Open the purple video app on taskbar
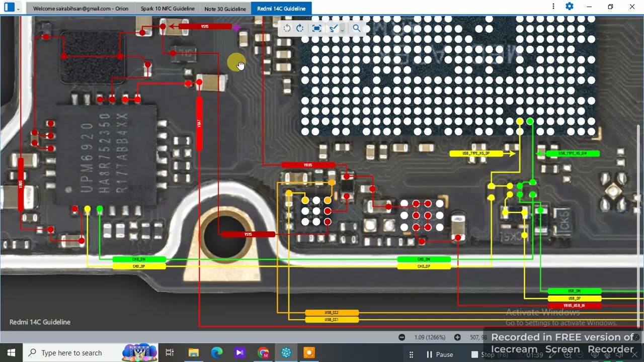Screen dimensions: 644x362 coord(240,352)
